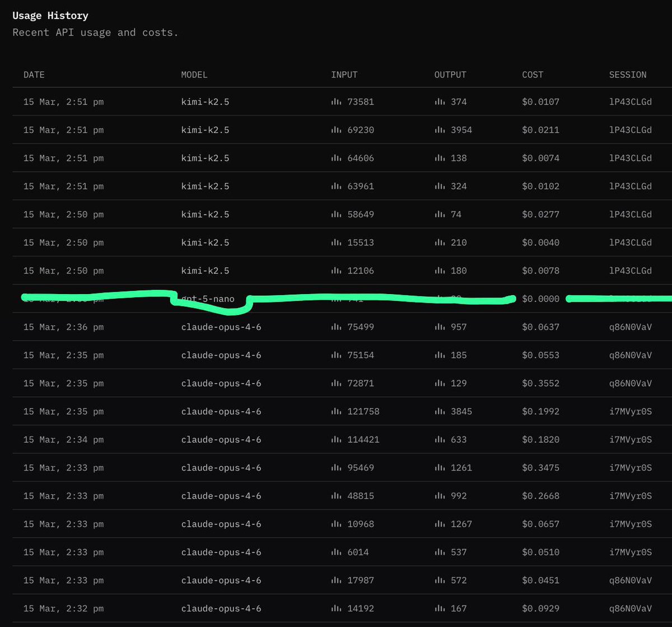The height and width of the screenshot is (627, 672).
Task: Click the bar chart icon beside output 374
Action: click(x=440, y=102)
